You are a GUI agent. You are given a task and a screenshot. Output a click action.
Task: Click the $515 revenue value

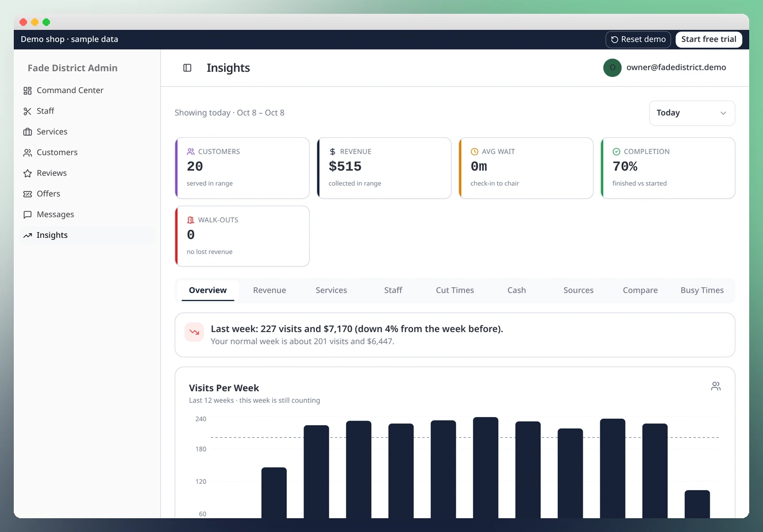[x=345, y=167]
